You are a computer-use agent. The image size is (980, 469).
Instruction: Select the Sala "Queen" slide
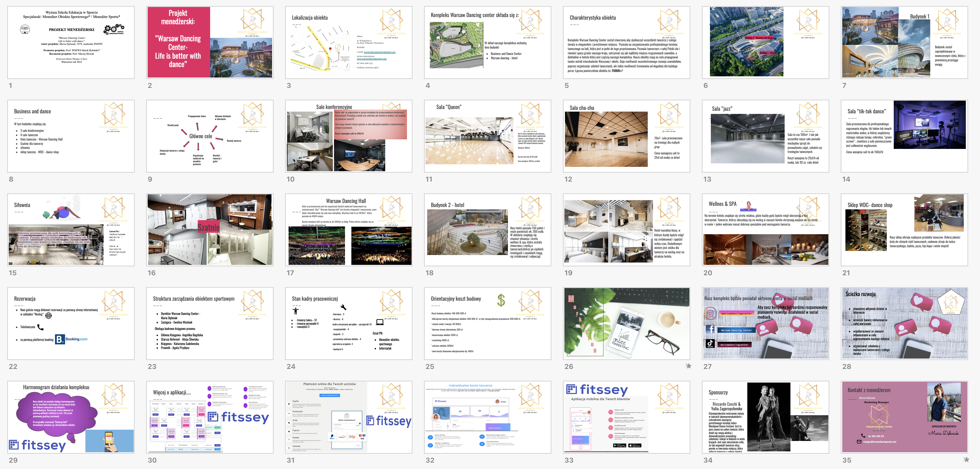(x=487, y=136)
